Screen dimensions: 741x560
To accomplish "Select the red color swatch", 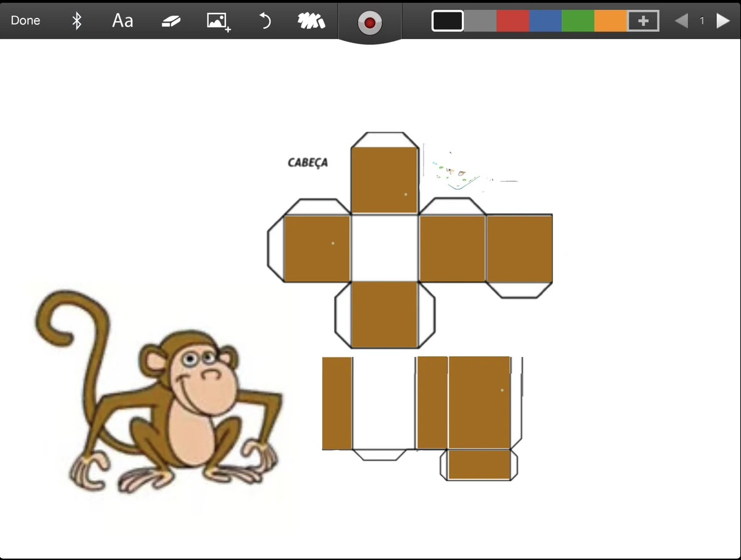I will pyautogui.click(x=512, y=20).
